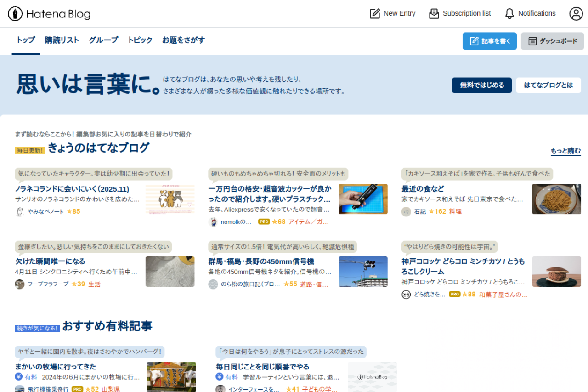Viewport: 588px width, 392px height.
Task: Open article ノラネコランドに会いにいく
Action: [72, 189]
